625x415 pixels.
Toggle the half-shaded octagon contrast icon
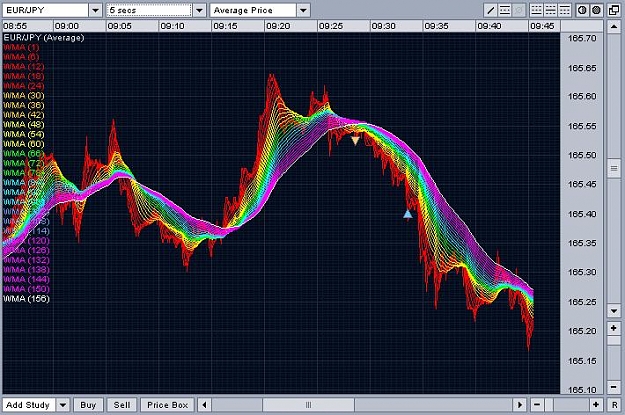[582, 10]
